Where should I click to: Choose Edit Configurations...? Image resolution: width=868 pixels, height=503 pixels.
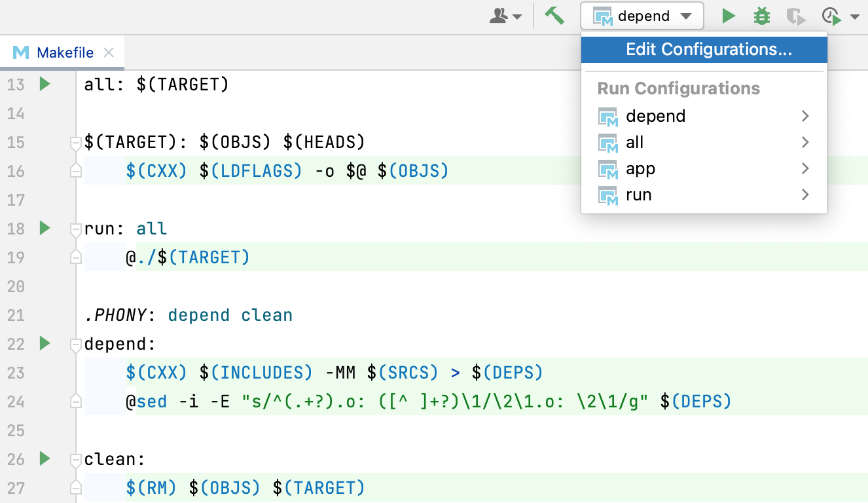(x=704, y=49)
